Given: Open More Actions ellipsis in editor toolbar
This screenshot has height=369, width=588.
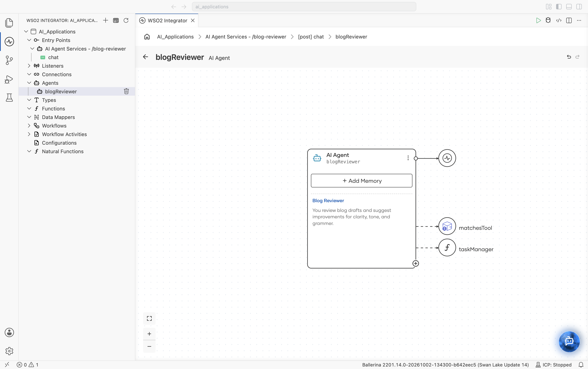Looking at the screenshot, I should tap(579, 20).
